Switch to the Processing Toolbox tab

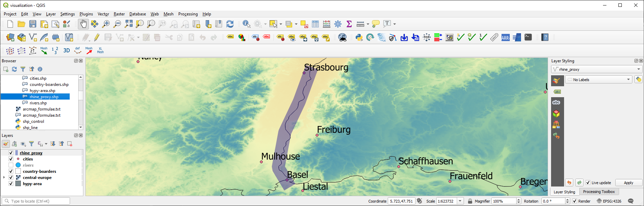pyautogui.click(x=599, y=192)
